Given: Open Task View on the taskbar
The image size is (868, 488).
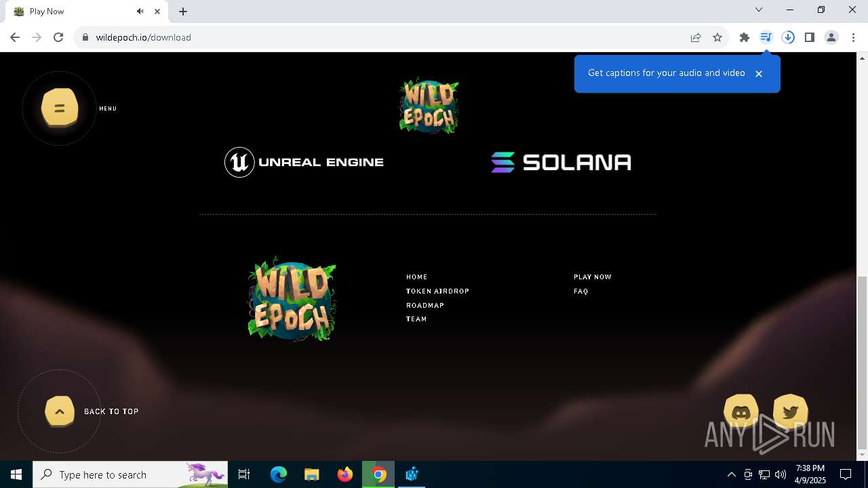Looking at the screenshot, I should [244, 474].
